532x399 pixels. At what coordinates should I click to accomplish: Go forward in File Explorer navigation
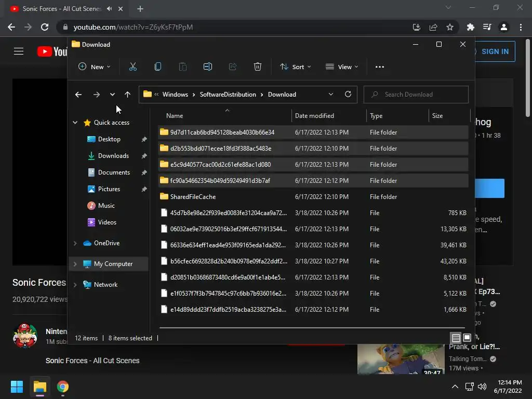96,95
